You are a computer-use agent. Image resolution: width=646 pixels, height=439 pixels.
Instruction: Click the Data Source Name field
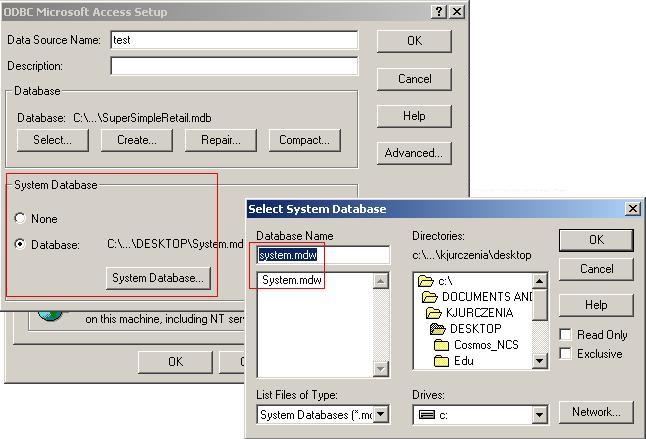click(233, 40)
